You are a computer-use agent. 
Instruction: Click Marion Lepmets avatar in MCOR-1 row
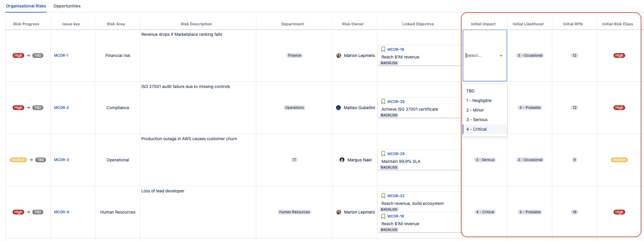[x=339, y=55]
